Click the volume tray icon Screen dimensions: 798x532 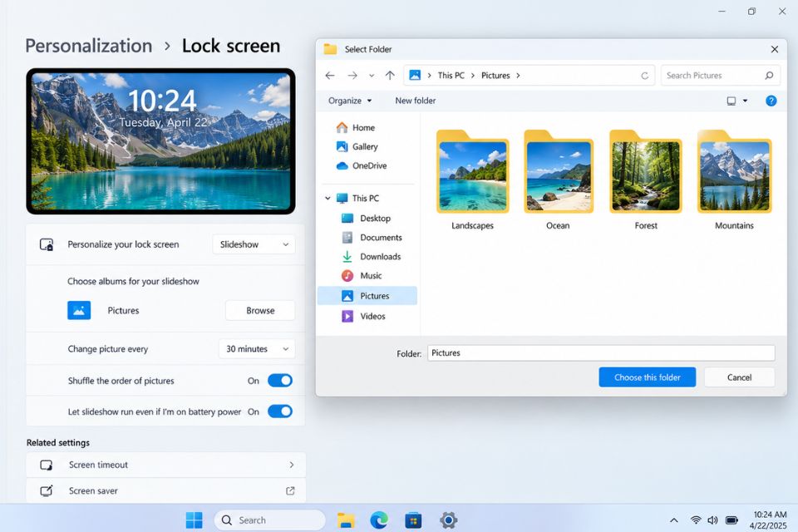tap(712, 520)
